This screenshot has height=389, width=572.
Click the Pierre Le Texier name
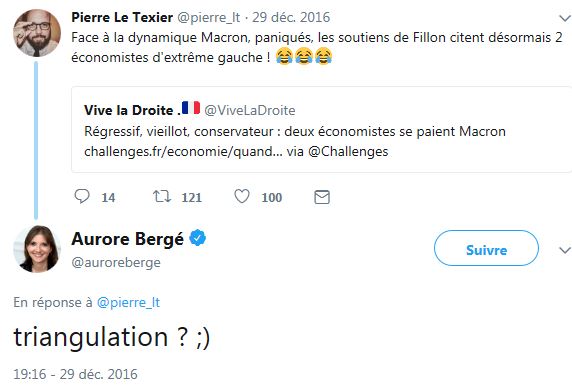122,17
